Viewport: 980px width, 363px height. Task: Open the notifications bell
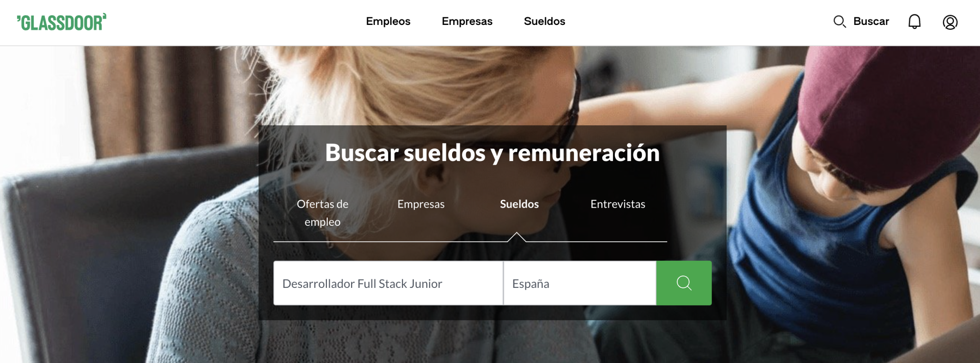click(x=915, y=22)
